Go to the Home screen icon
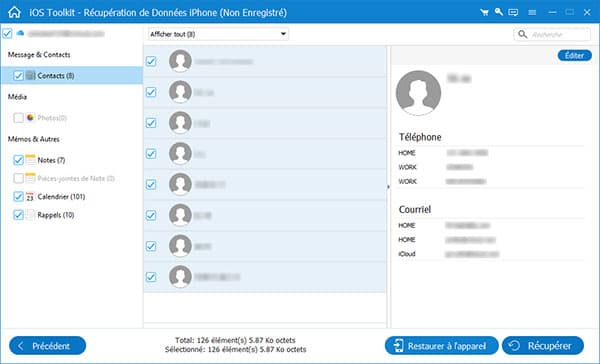The height and width of the screenshot is (364, 600). tap(14, 12)
